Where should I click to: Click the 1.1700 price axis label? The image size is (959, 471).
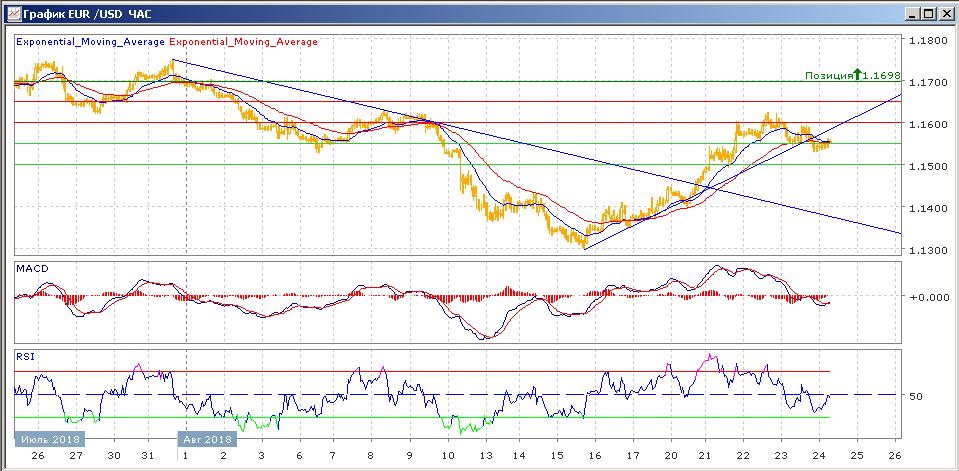pyautogui.click(x=926, y=82)
